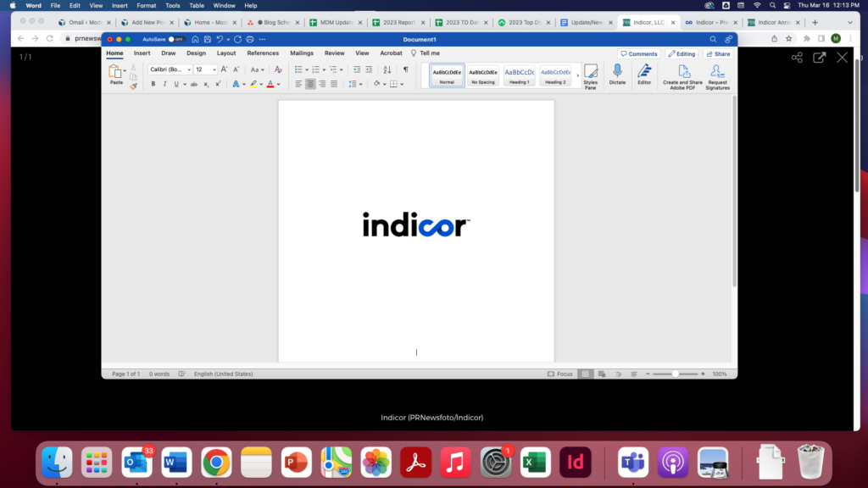Click Create and Share Adobe PDF
The height and width of the screenshot is (488, 868).
(682, 75)
